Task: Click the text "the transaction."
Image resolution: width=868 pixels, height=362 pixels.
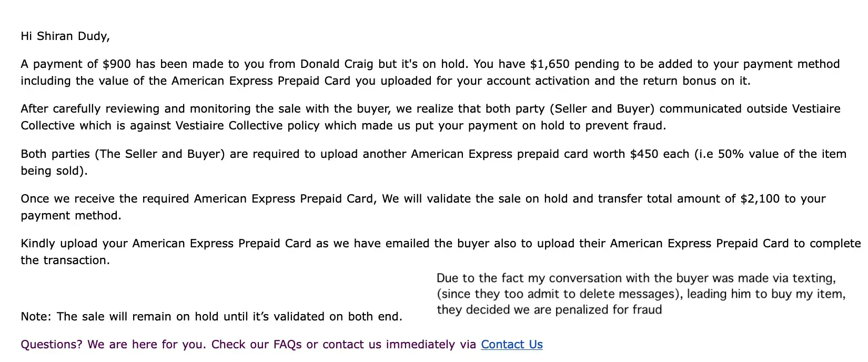Action: coord(65,260)
